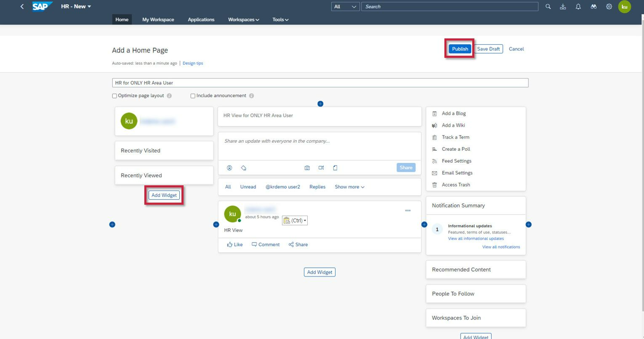Open the Applications tab
The width and height of the screenshot is (644, 339).
pyautogui.click(x=201, y=19)
